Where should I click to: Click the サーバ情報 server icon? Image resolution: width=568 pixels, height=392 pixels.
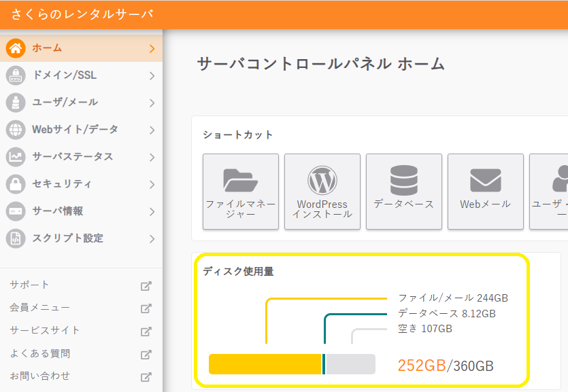16,211
